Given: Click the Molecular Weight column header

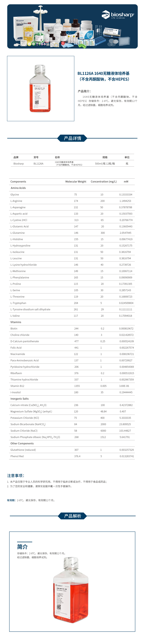Looking at the screenshot, I should coord(76,182).
